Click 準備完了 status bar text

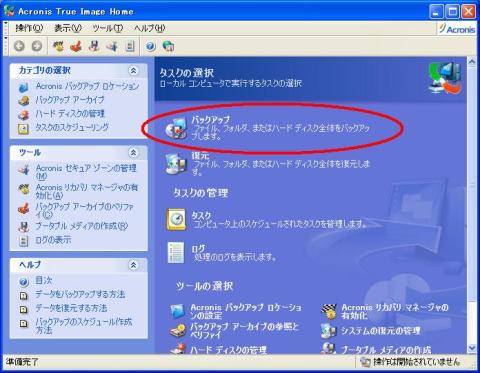click(x=22, y=362)
